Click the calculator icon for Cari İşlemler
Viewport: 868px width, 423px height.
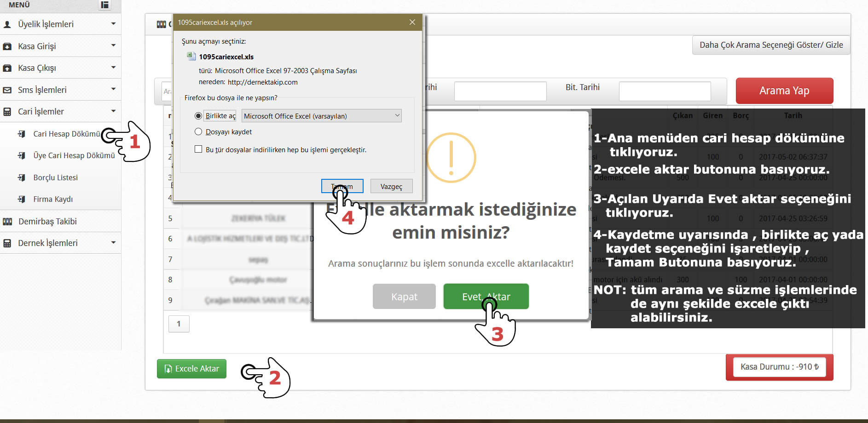click(x=7, y=112)
